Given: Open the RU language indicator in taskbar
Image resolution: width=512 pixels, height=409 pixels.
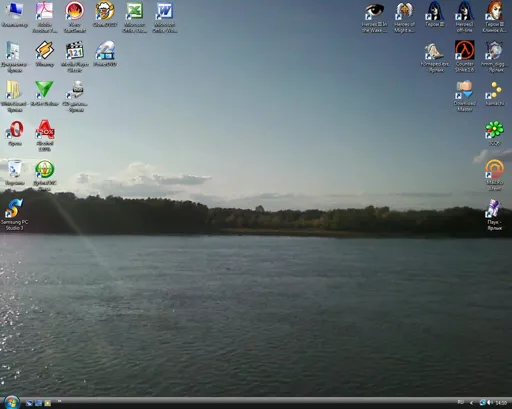Looking at the screenshot, I should click(x=461, y=403).
